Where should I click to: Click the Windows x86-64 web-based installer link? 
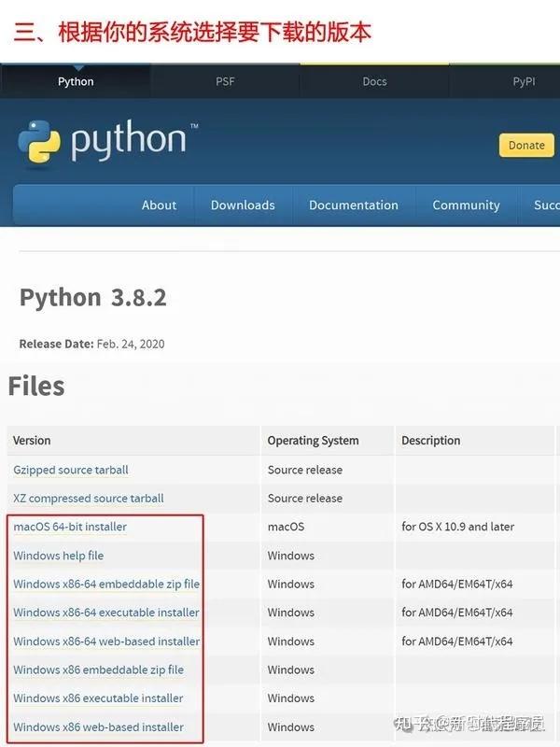click(105, 641)
